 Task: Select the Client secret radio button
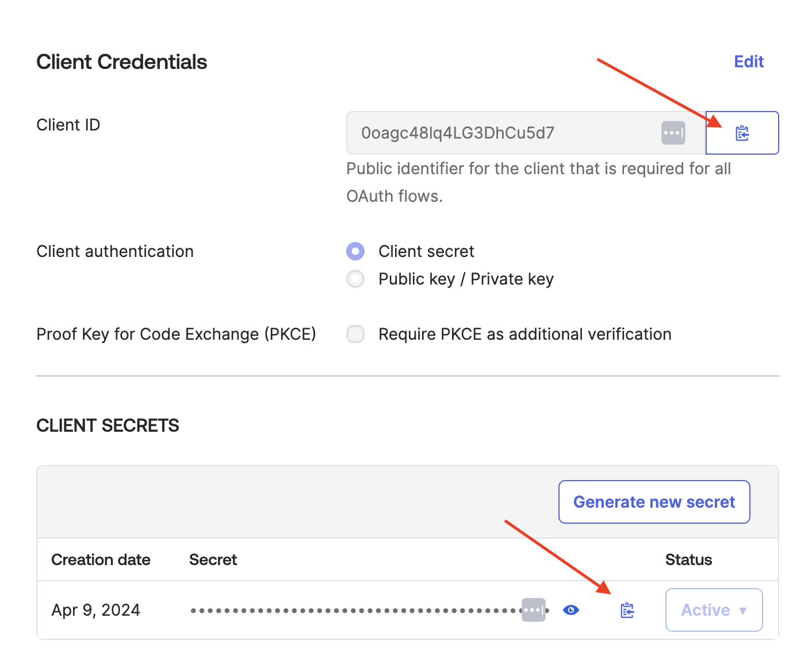(355, 251)
